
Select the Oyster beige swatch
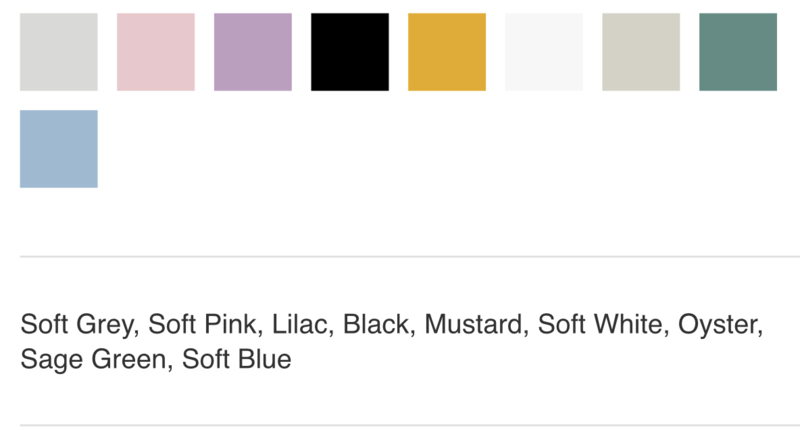click(641, 52)
